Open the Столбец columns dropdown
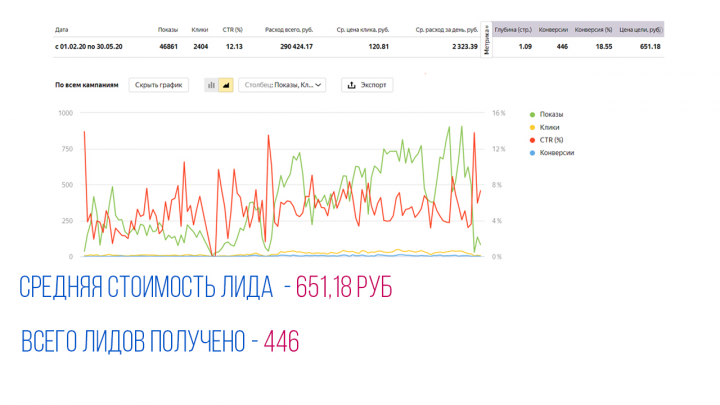Viewport: 720px width, 405px height. (x=282, y=85)
